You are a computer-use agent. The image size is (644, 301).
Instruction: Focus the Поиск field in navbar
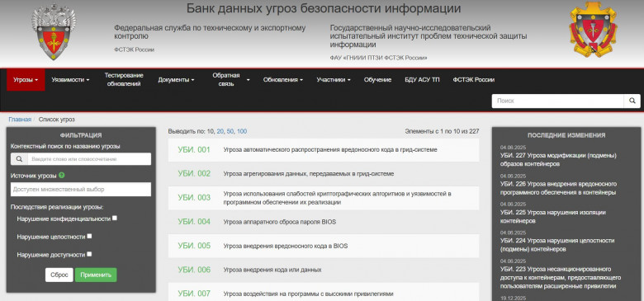point(557,101)
